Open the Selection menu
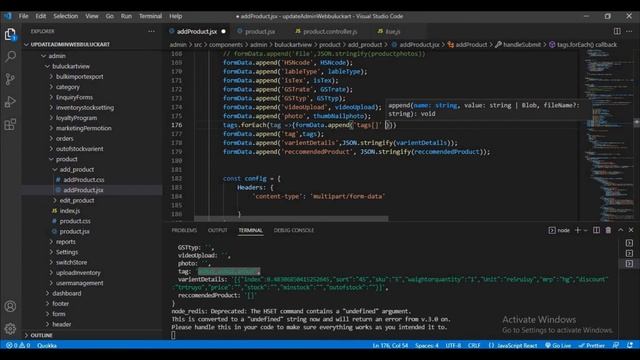Screen dimensions: 640x360 (65, 16)
